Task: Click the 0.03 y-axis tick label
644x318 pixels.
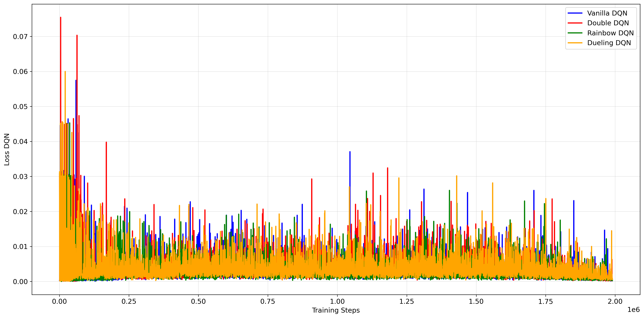Action: tap(20, 177)
